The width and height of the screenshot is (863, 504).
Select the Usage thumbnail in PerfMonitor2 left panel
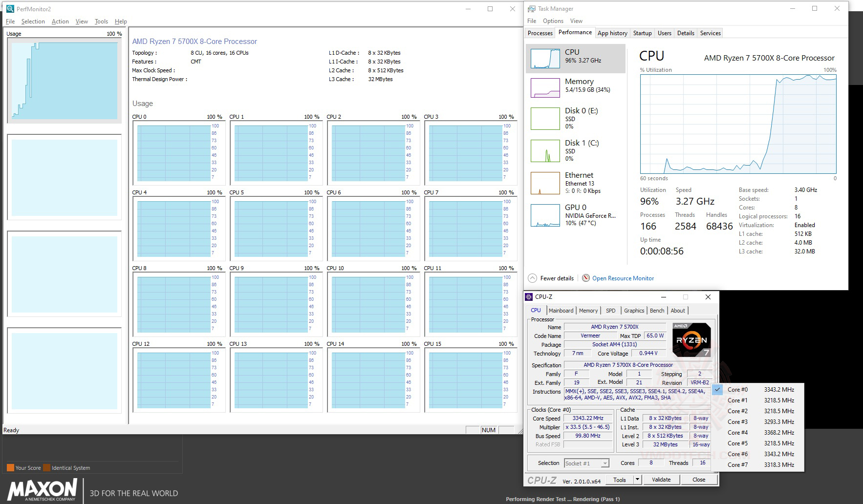(x=64, y=81)
